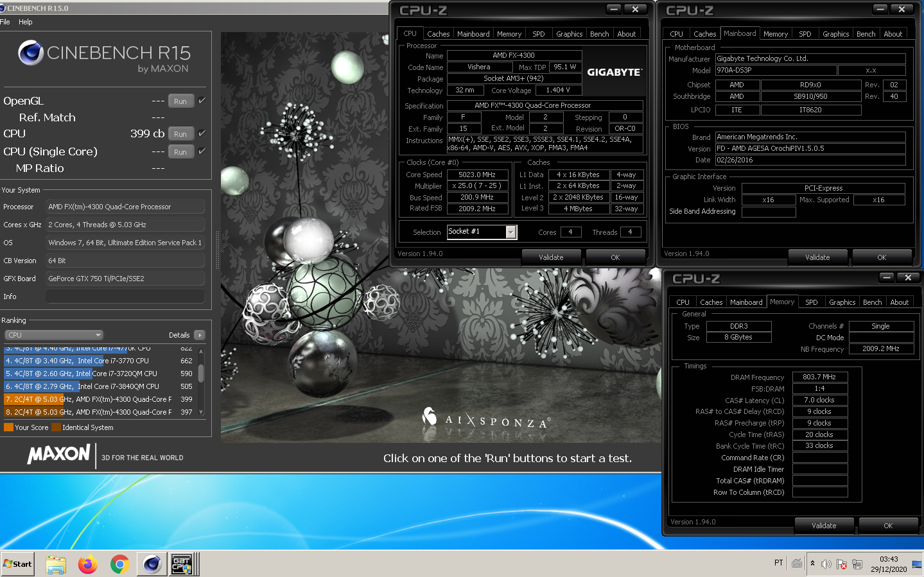This screenshot has width=924, height=577.
Task: Click the ranking Details arrow button
Action: [200, 335]
